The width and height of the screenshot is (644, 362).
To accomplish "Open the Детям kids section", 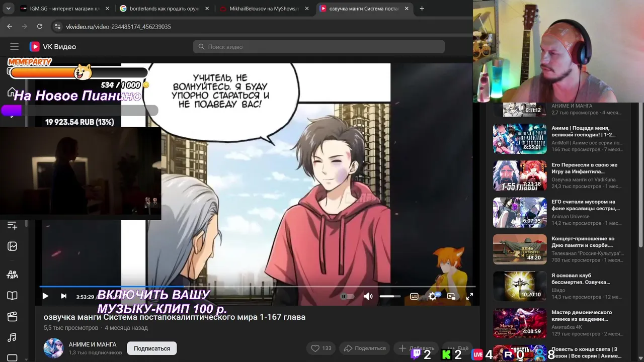I will click(x=13, y=274).
